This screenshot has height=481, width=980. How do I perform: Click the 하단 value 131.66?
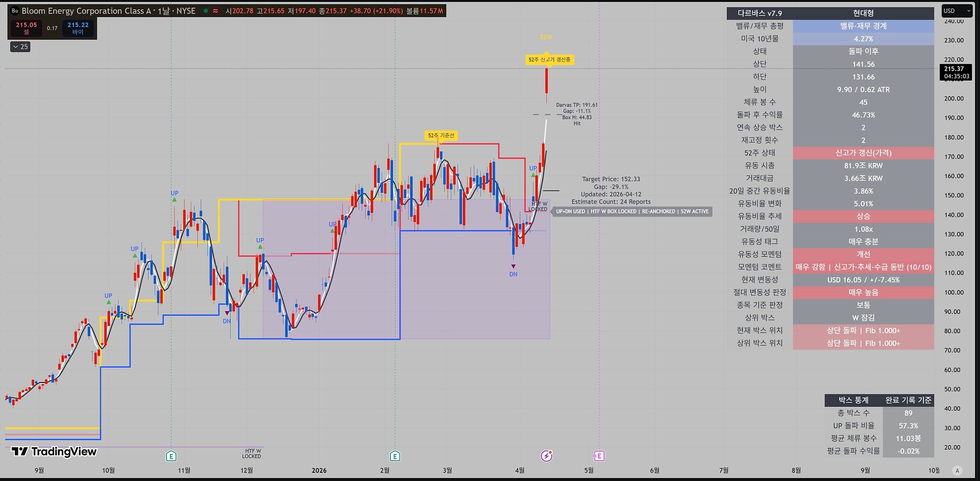[x=863, y=77]
